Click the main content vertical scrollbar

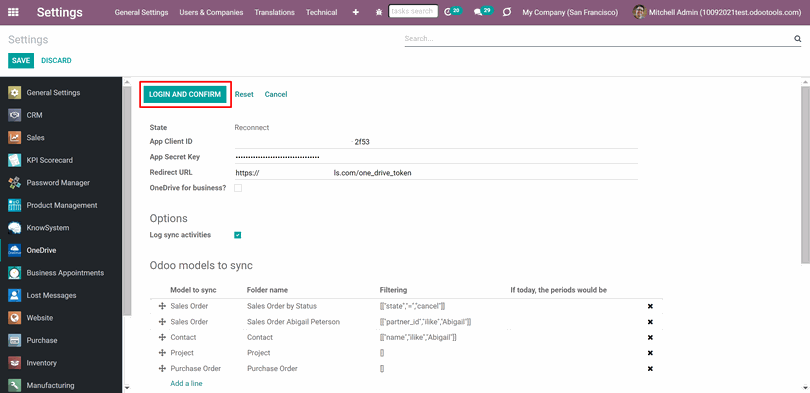pyautogui.click(x=805, y=176)
